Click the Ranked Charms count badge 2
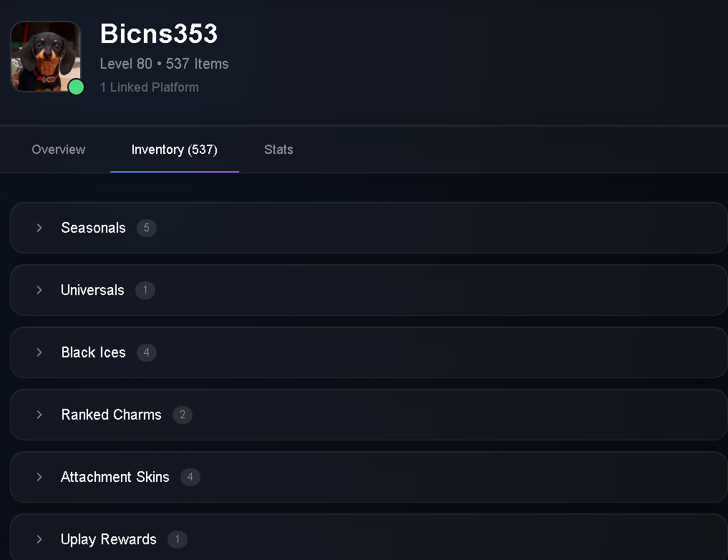Image resolution: width=728 pixels, height=560 pixels. pos(183,414)
